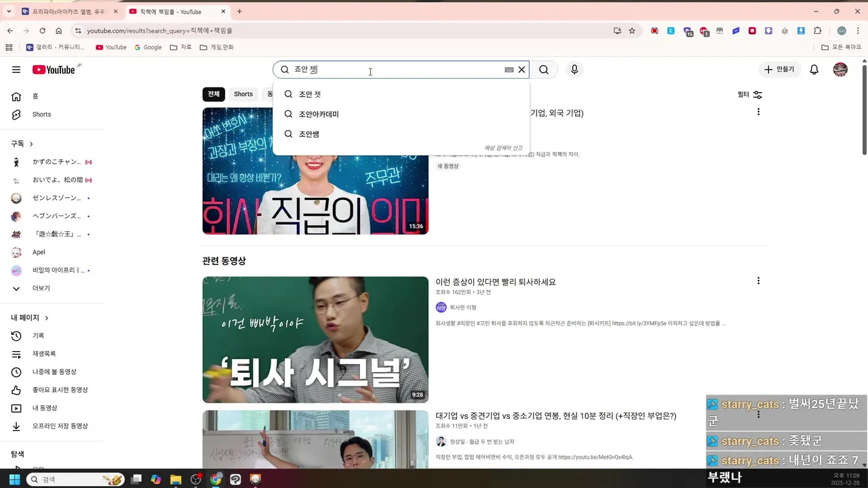Expand subscriptions with 더보기
This screenshot has height=488, width=868.
53,288
